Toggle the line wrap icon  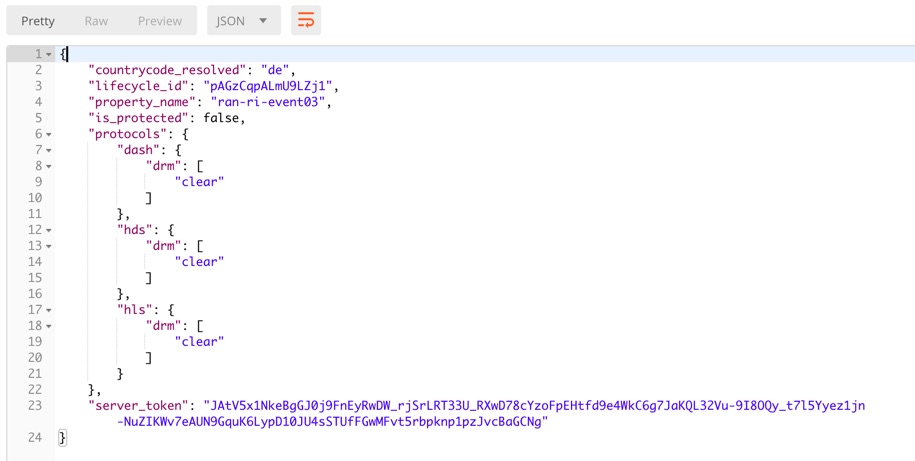click(x=306, y=21)
